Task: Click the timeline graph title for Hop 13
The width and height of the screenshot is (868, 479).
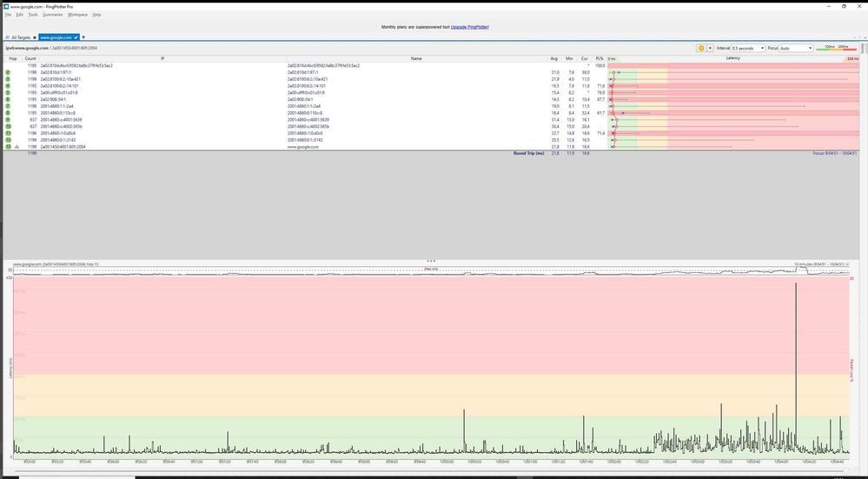Action: click(56, 264)
